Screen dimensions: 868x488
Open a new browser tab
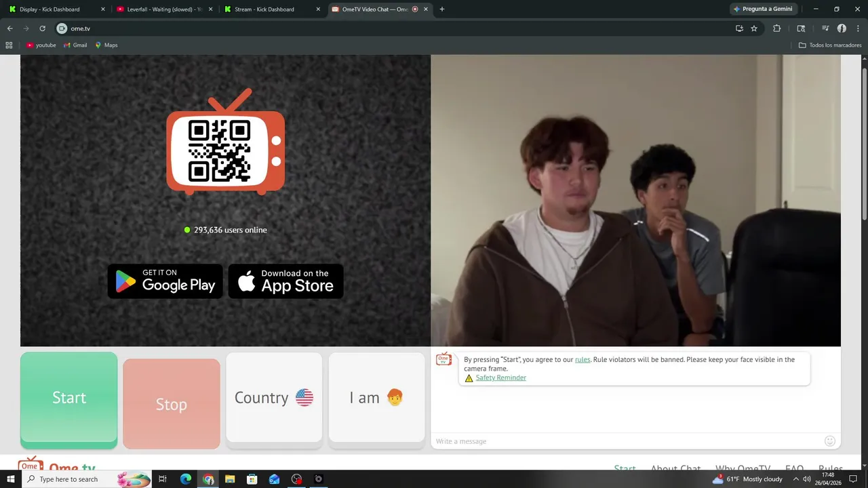pyautogui.click(x=442, y=9)
